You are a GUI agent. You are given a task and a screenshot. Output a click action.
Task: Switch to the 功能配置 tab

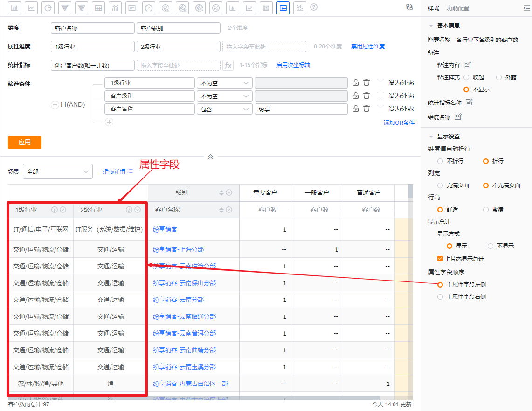click(x=457, y=8)
